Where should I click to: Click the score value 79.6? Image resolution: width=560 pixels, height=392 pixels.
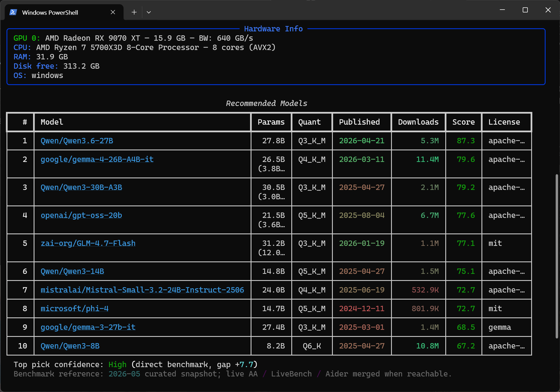pos(466,159)
